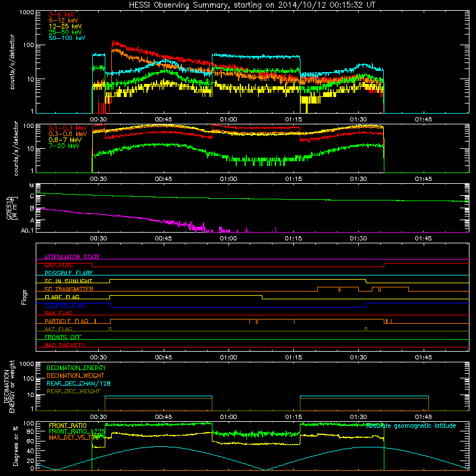Click the 1000 tick label on top plot
Viewport: 476px width, 476px height.
[27, 12]
